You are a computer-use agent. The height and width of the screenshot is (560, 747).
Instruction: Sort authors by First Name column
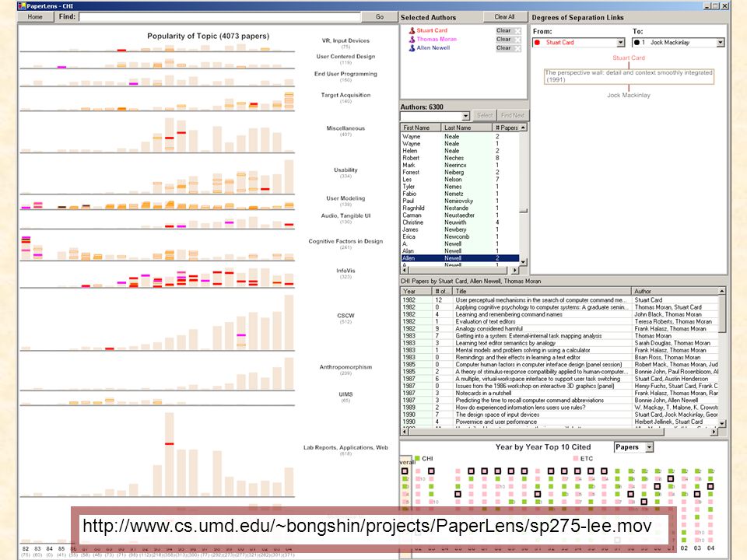click(x=421, y=128)
